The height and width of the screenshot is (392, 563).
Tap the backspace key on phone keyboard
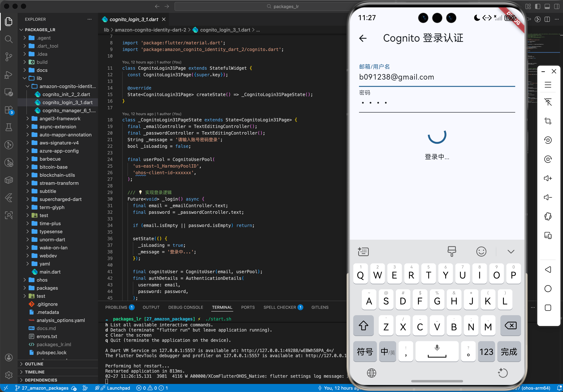(511, 326)
